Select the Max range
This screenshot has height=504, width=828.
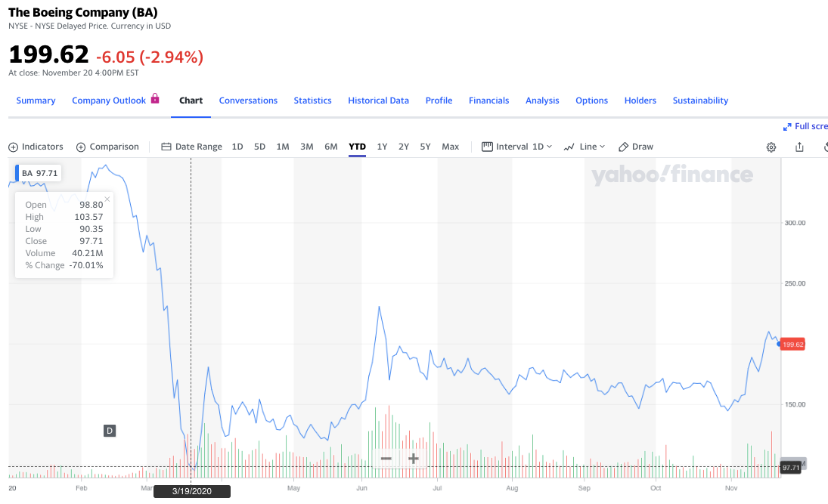point(451,147)
